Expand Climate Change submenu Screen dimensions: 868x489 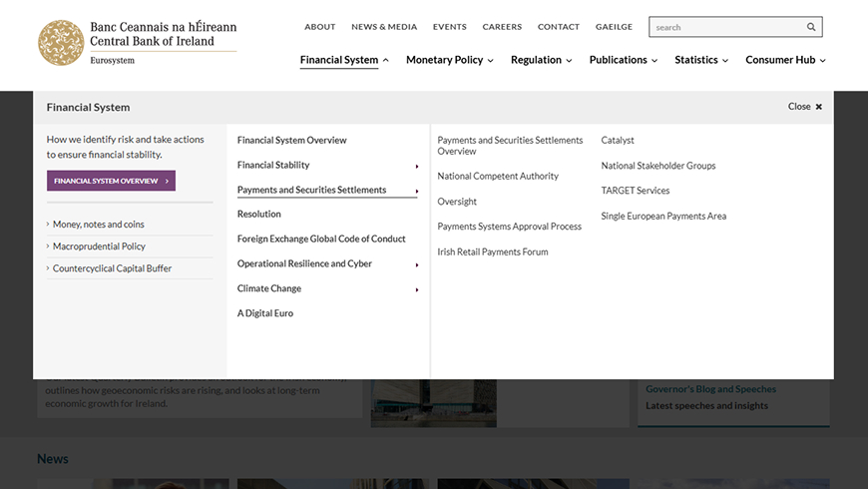pyautogui.click(x=327, y=288)
